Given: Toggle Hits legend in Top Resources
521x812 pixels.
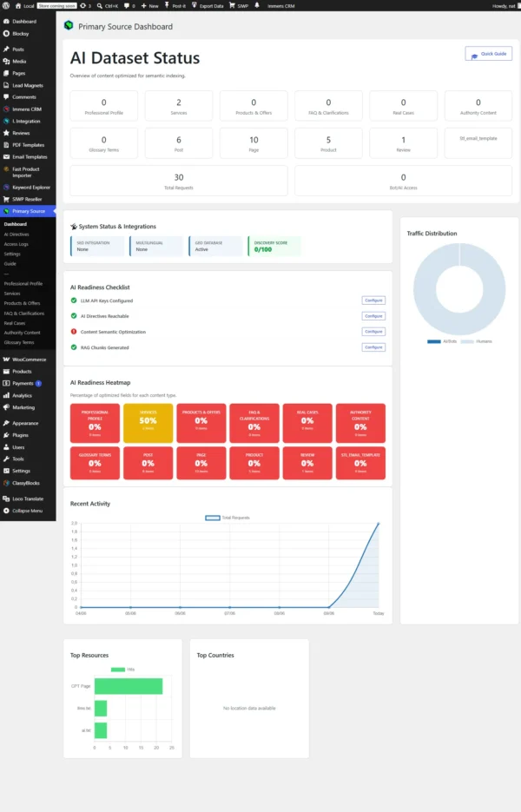Looking at the screenshot, I should tap(122, 670).
